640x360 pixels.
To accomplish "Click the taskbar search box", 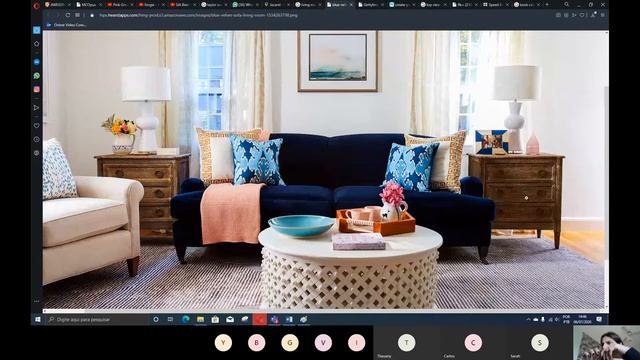I will (97, 320).
